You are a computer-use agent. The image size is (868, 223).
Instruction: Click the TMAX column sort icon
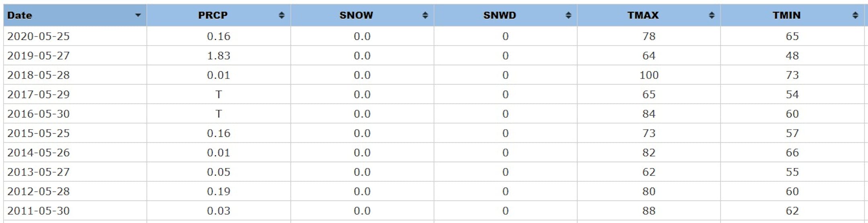[x=712, y=15]
